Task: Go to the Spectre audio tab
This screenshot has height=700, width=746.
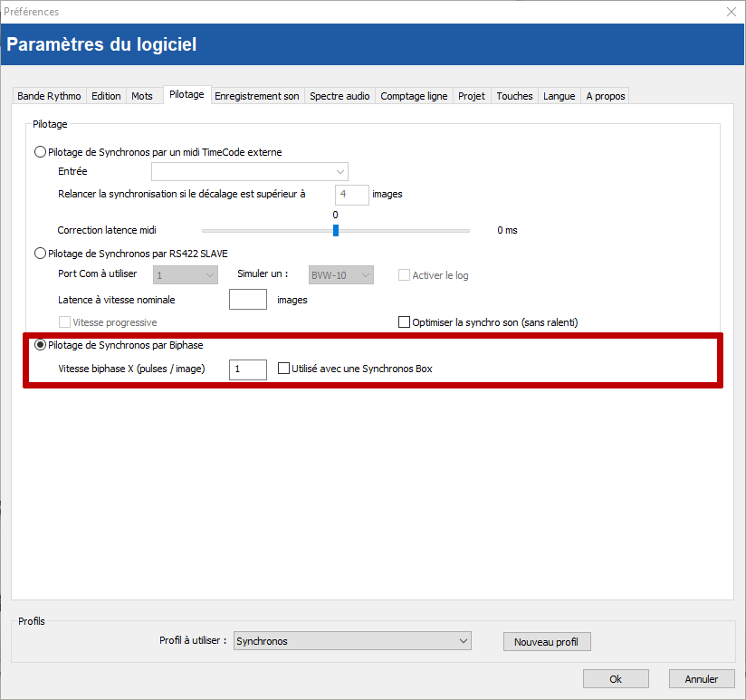Action: pyautogui.click(x=340, y=96)
